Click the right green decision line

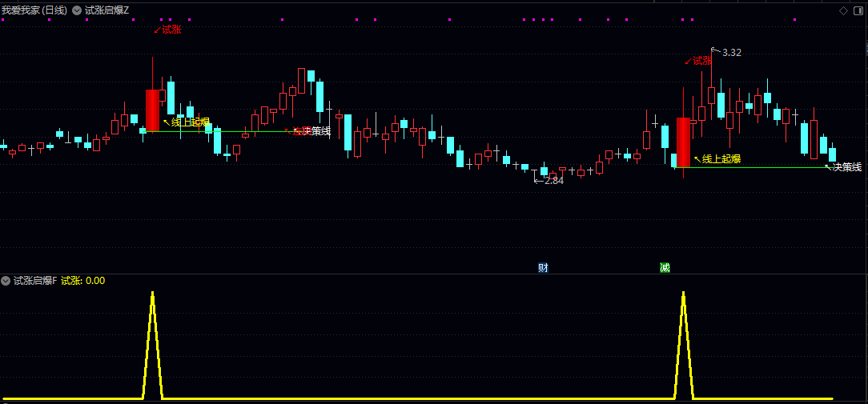tap(753, 167)
